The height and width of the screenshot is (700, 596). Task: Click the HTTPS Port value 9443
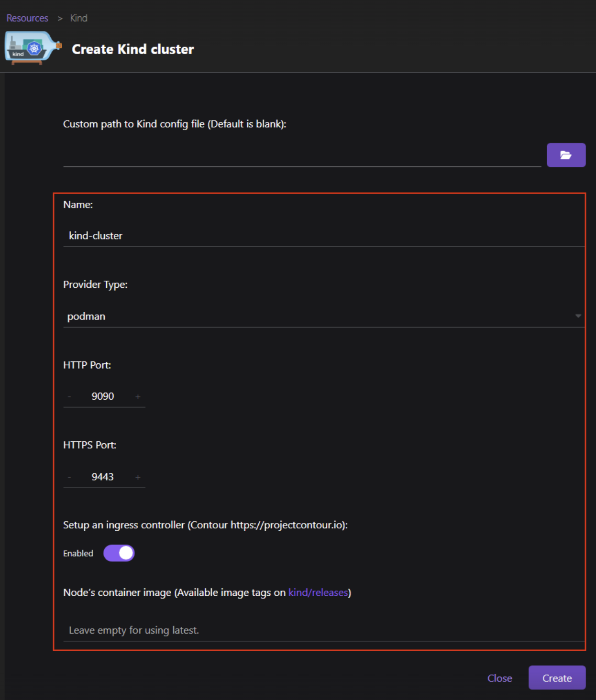[x=103, y=477]
